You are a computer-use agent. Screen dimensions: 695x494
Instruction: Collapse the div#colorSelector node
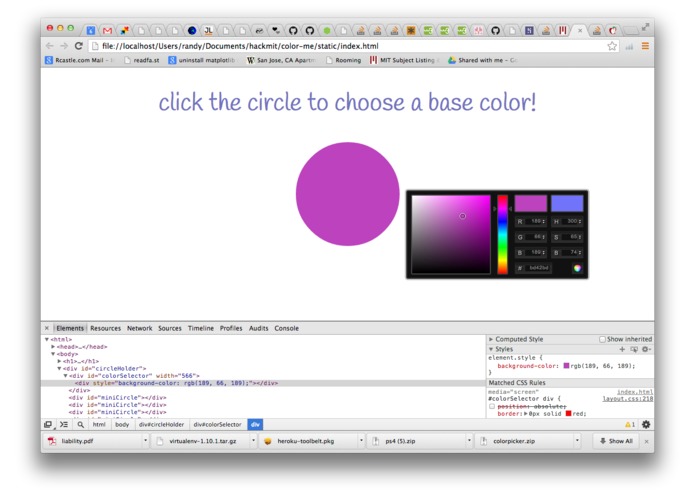pos(65,376)
